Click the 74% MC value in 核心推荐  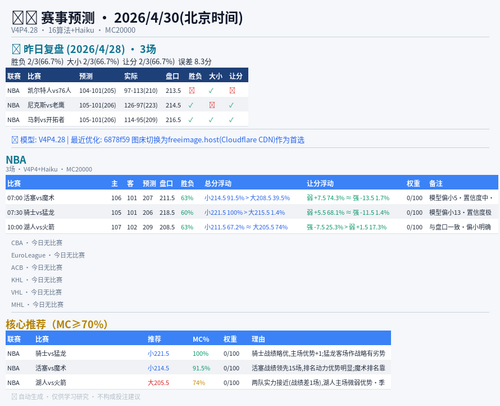click(x=199, y=383)
